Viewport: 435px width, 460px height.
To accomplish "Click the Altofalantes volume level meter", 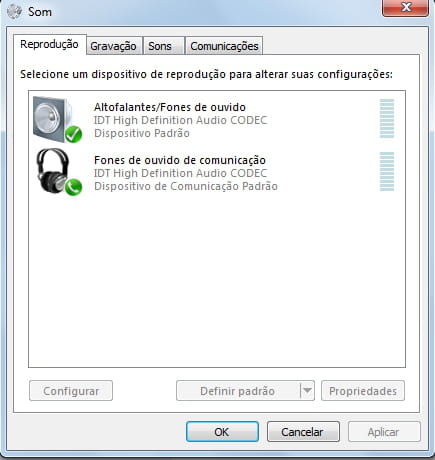I will pos(387,118).
